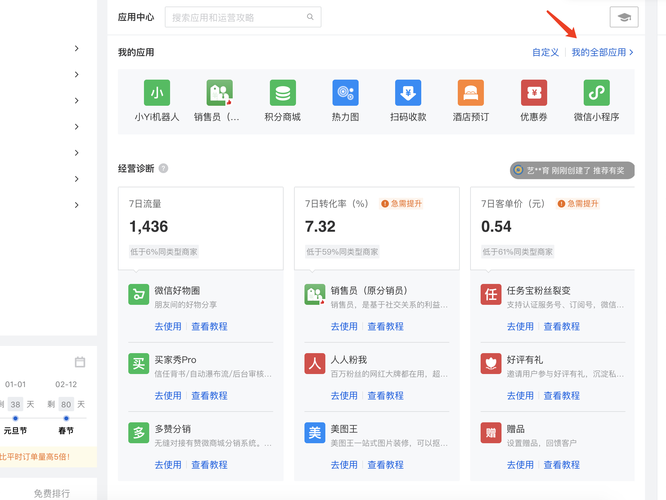Click the graduation cap tutorial icon

coord(624,17)
